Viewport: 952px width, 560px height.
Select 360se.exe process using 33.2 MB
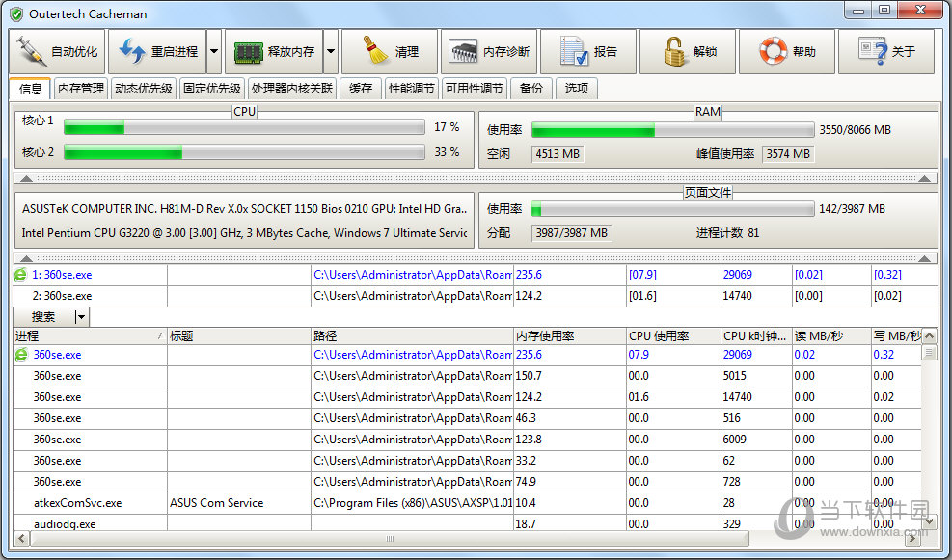467,461
